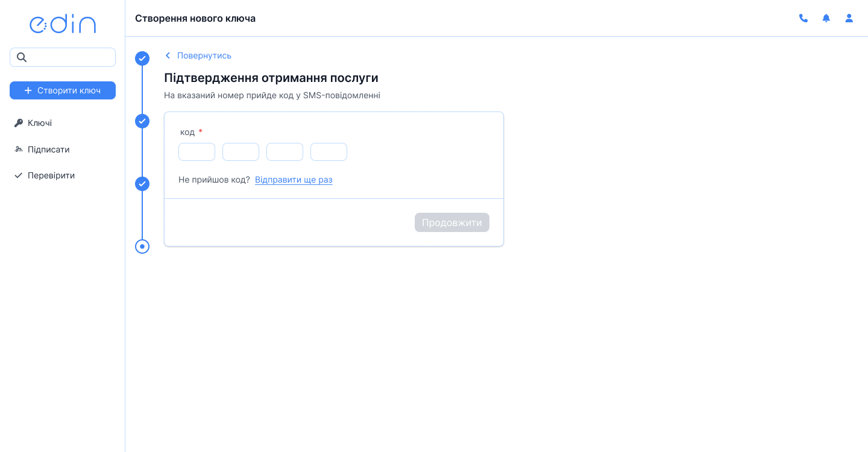This screenshot has height=452, width=868.
Task: Click the search magnifier icon
Action: 22,57
